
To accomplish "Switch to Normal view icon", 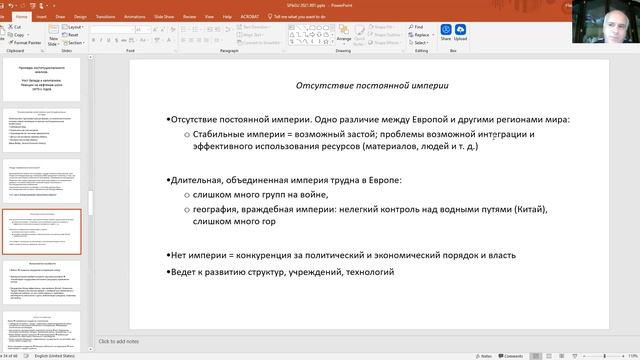I will [536, 356].
